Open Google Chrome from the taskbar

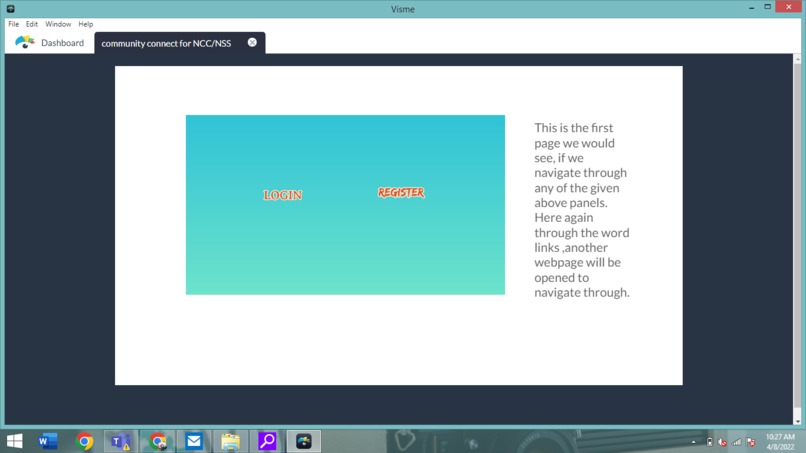click(84, 441)
